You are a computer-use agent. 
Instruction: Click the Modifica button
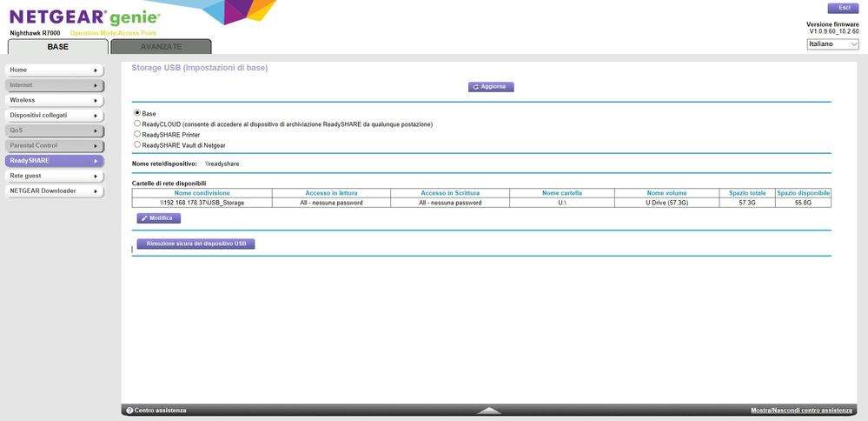[x=158, y=218]
